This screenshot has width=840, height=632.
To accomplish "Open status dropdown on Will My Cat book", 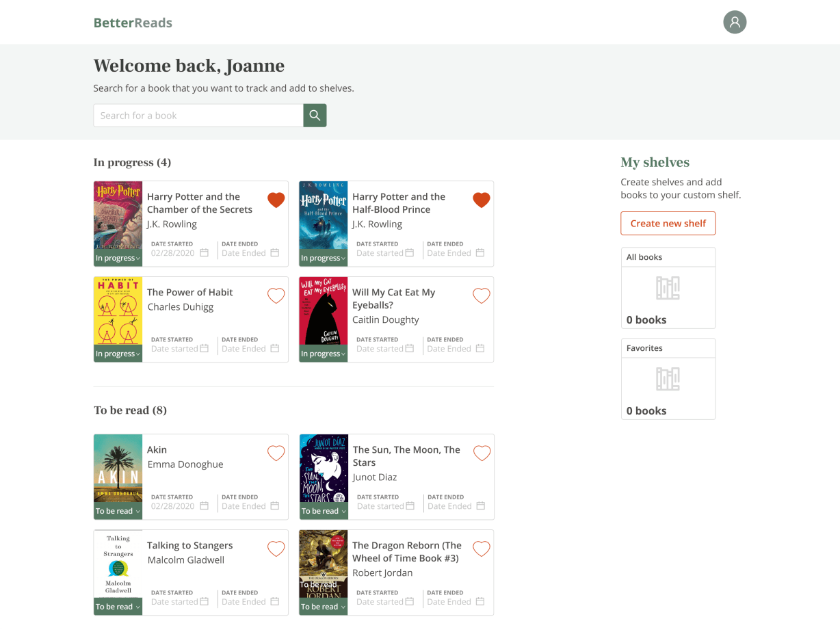I will (323, 354).
